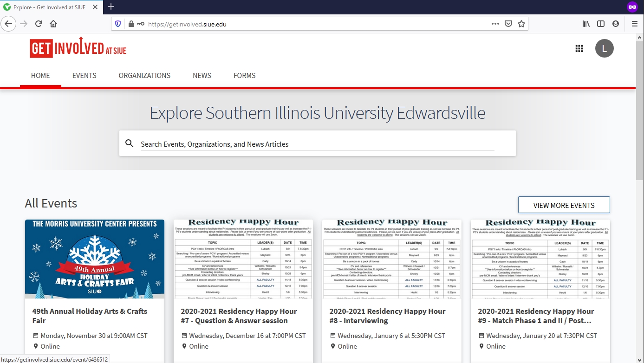
Task: Open the Firefox hamburger menu
Action: pos(634,24)
